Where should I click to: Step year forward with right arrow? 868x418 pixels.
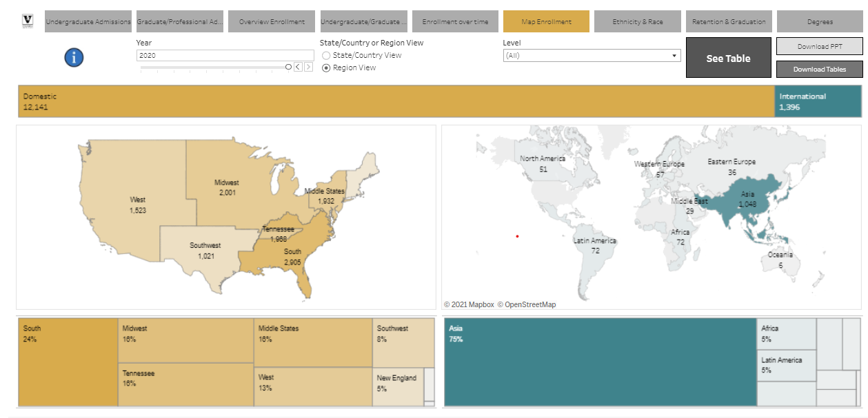[x=308, y=67]
